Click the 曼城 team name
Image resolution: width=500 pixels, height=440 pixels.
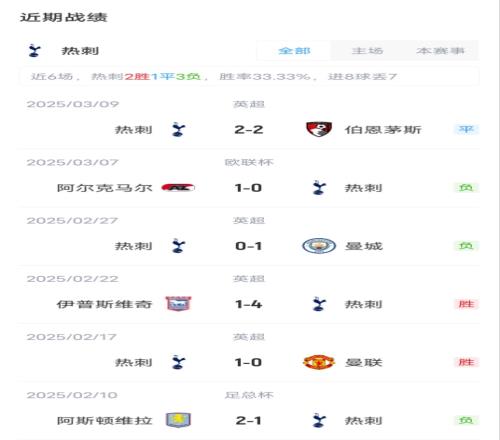pyautogui.click(x=364, y=246)
